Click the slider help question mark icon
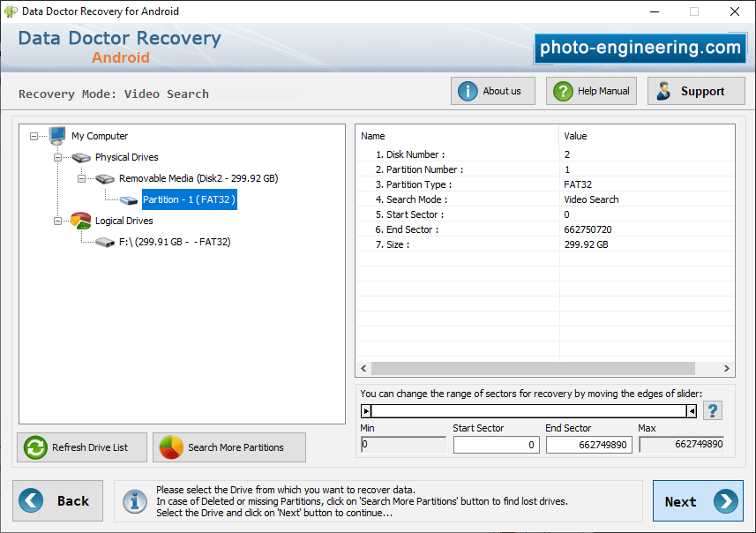 713,410
